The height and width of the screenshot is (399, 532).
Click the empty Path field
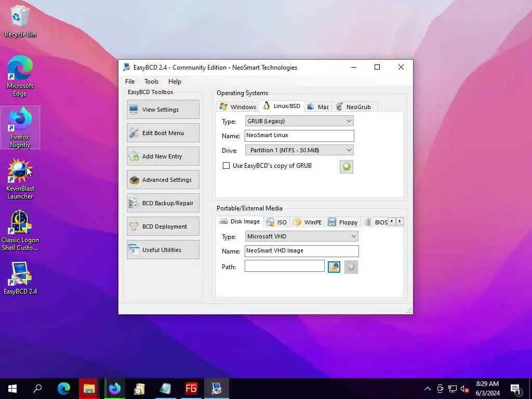tap(285, 266)
